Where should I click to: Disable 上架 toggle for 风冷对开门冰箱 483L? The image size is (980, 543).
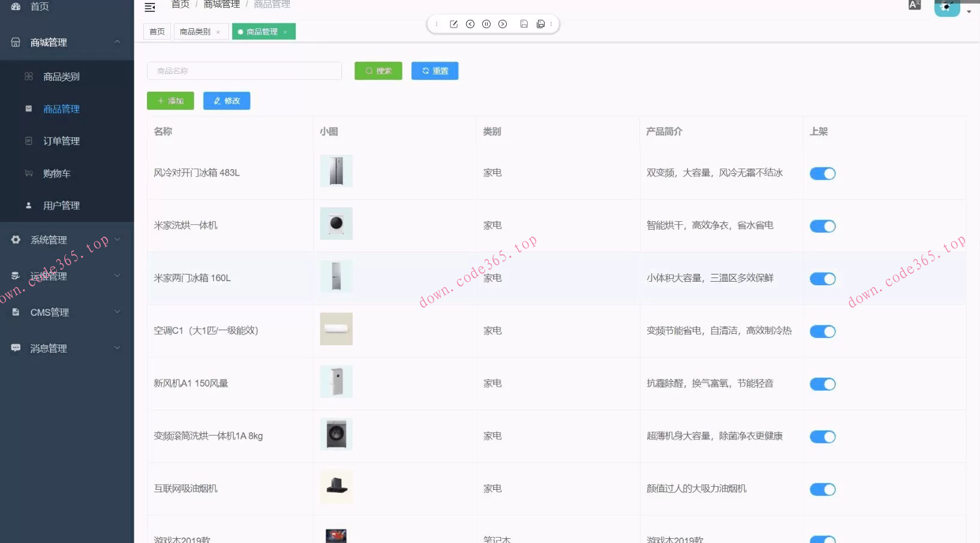point(822,173)
